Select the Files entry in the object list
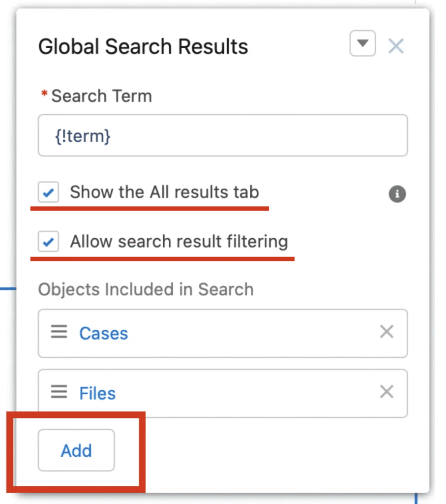446x504 pixels. 97,393
